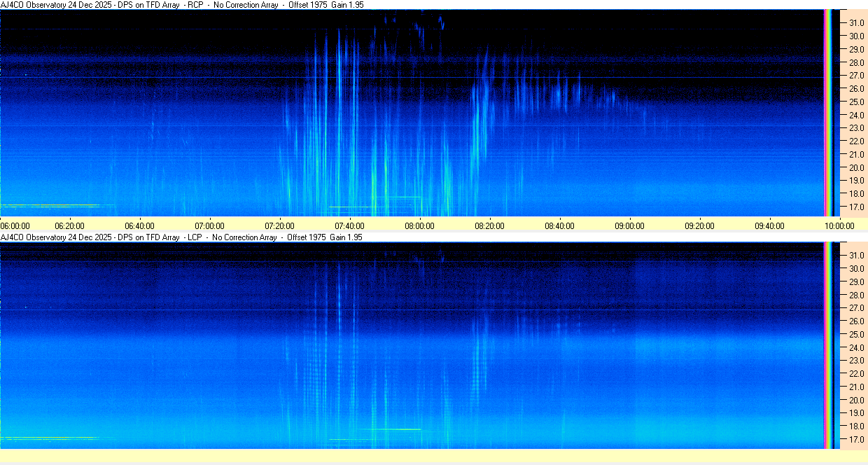
Task: Select the 08:40:00 time axis label
Action: [x=559, y=225]
